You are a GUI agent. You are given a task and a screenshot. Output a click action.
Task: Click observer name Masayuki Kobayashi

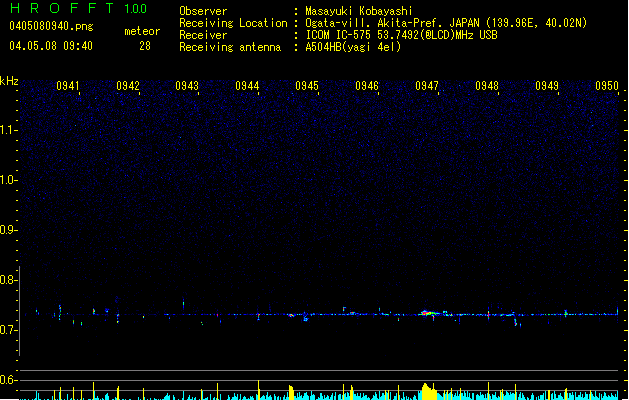point(359,11)
